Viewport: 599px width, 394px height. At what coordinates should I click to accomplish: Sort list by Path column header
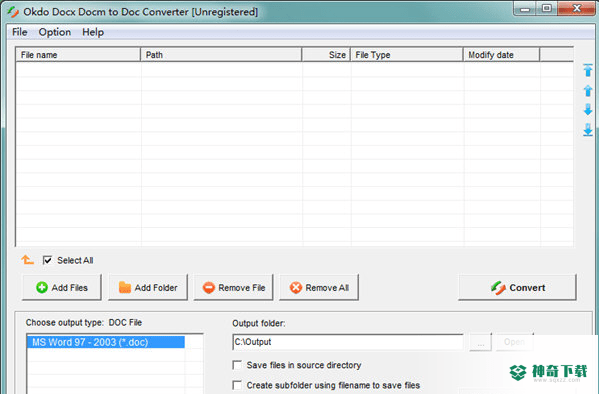[221, 55]
